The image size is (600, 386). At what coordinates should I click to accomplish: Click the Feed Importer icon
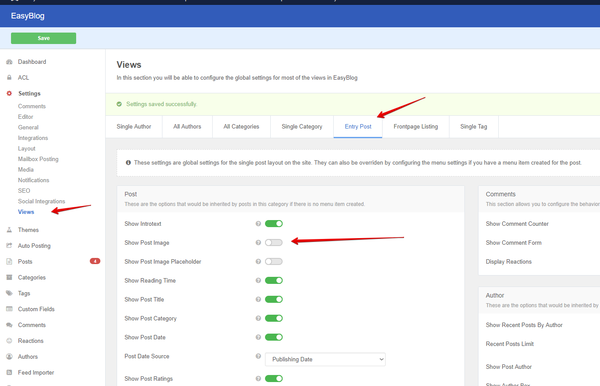coord(9,372)
